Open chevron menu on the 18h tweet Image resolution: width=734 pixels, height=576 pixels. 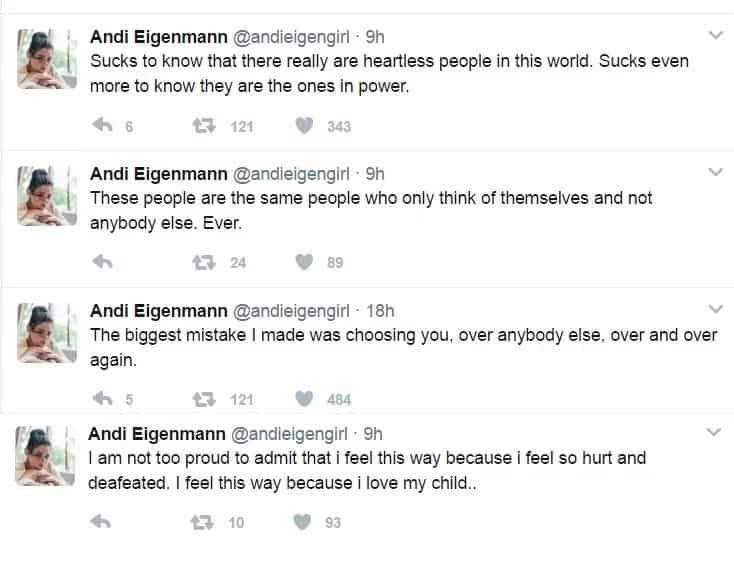tap(716, 309)
